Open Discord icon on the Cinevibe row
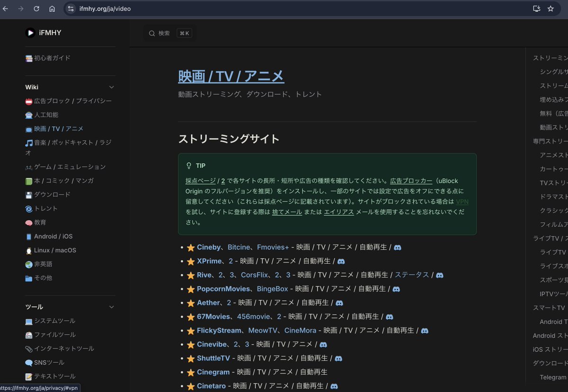 pos(323,344)
